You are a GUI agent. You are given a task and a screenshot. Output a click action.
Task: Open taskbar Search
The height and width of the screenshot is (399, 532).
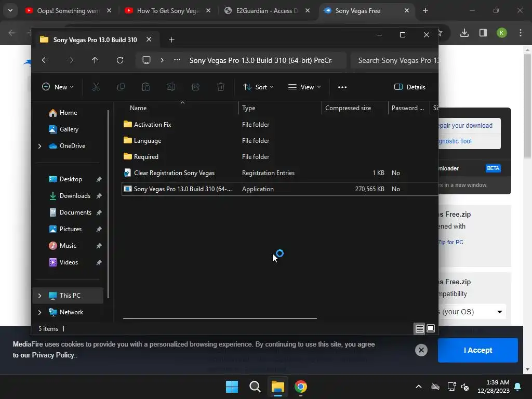pos(255,387)
